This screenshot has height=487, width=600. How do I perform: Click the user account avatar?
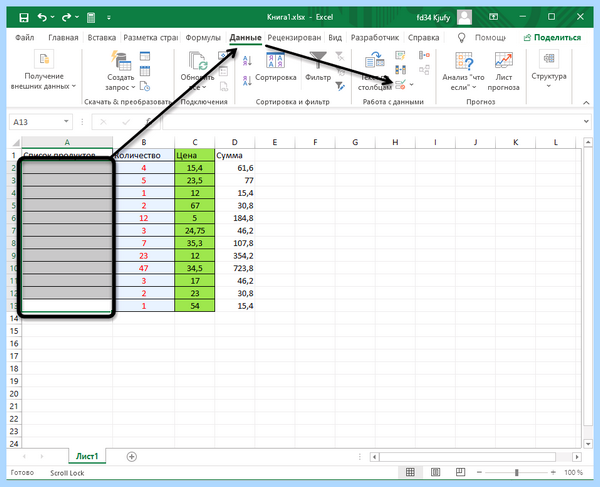tap(465, 17)
